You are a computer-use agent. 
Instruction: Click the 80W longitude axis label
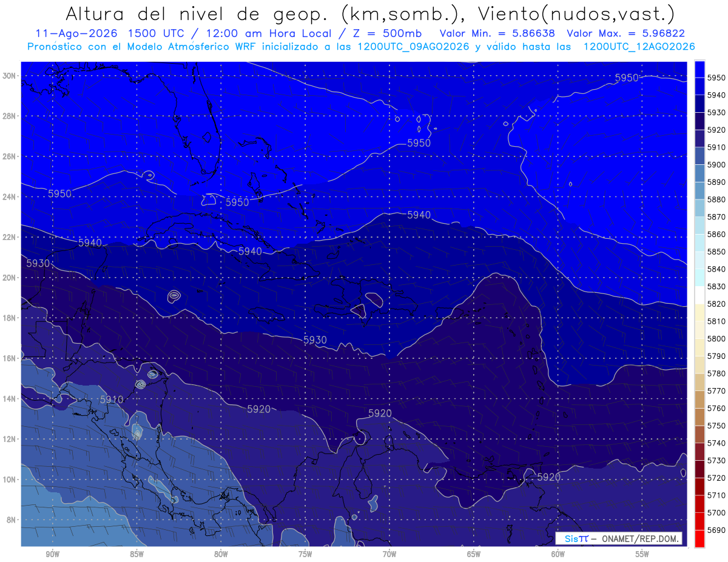click(x=221, y=554)
